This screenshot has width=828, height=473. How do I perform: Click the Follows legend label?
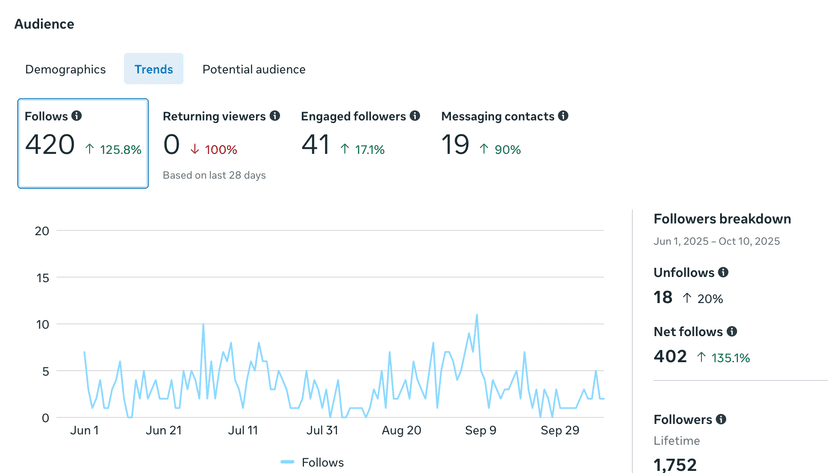pos(323,462)
